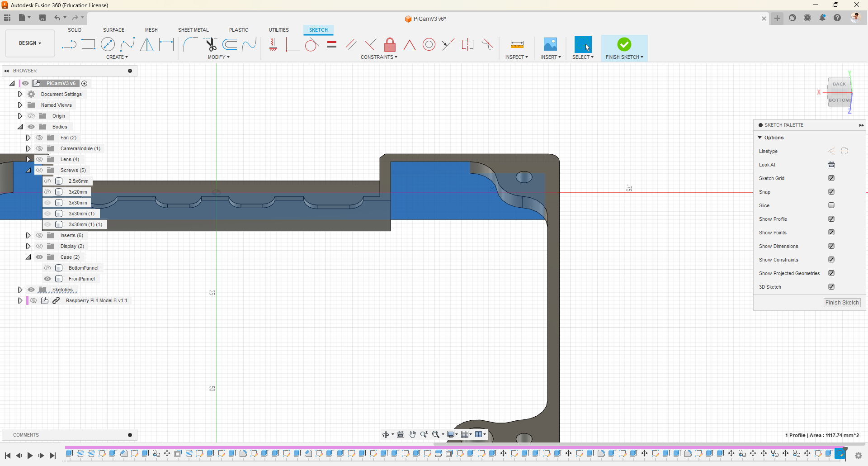Expand the Named Views folder
868x466 pixels.
tap(20, 105)
